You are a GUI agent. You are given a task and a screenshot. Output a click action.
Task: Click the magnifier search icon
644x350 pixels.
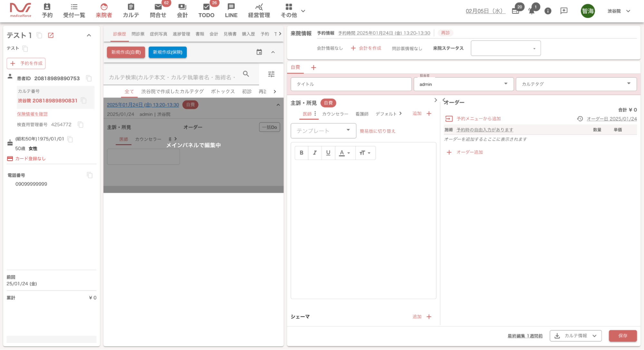click(246, 74)
